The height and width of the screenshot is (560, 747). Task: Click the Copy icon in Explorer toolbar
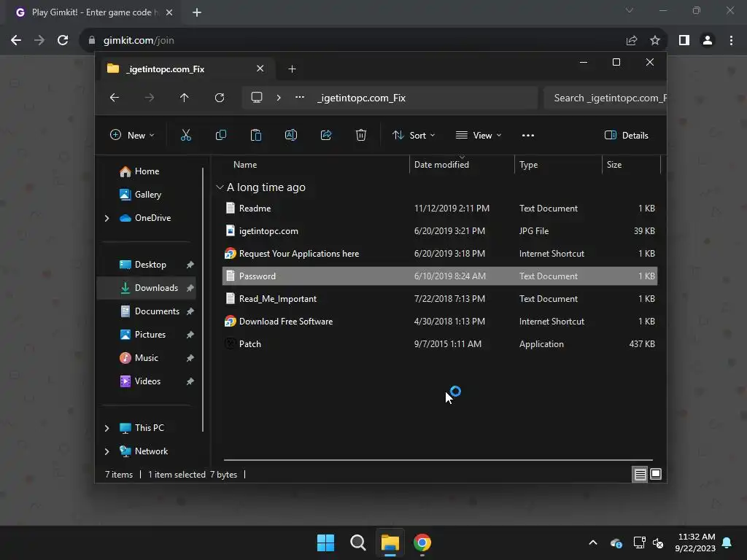click(x=221, y=135)
